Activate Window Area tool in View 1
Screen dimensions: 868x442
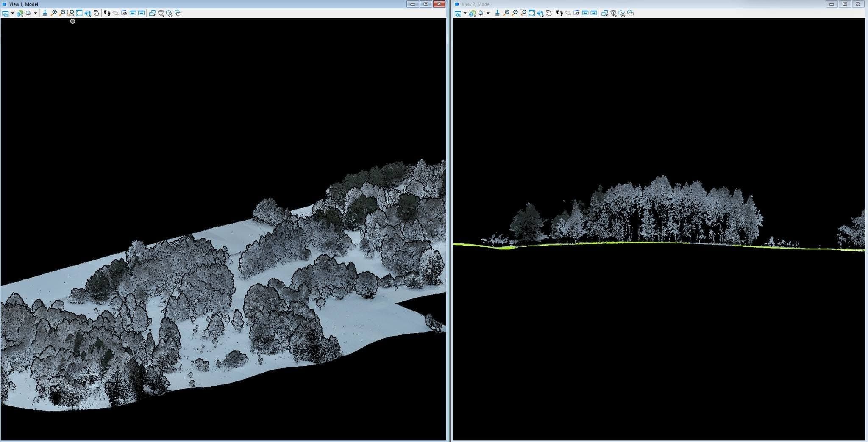pyautogui.click(x=71, y=13)
